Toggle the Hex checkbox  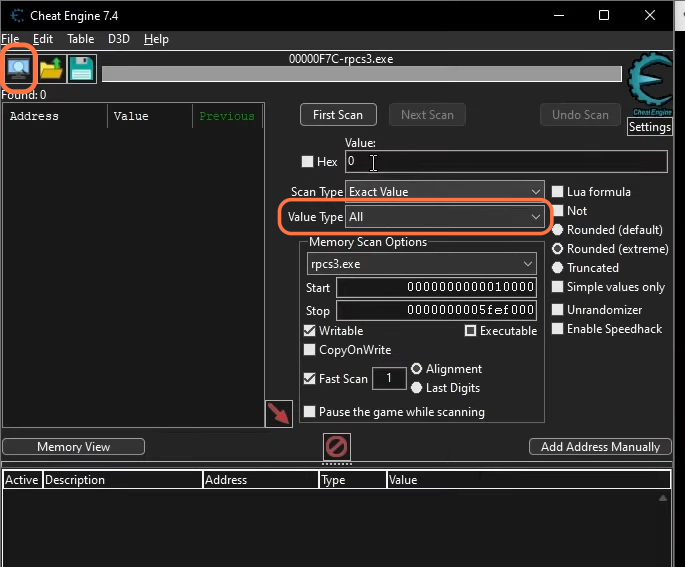click(308, 162)
